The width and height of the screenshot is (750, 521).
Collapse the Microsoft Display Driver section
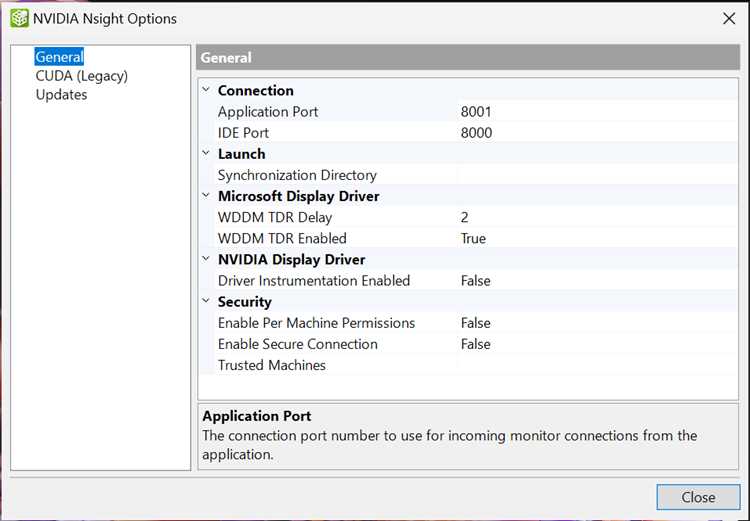pyautogui.click(x=206, y=196)
